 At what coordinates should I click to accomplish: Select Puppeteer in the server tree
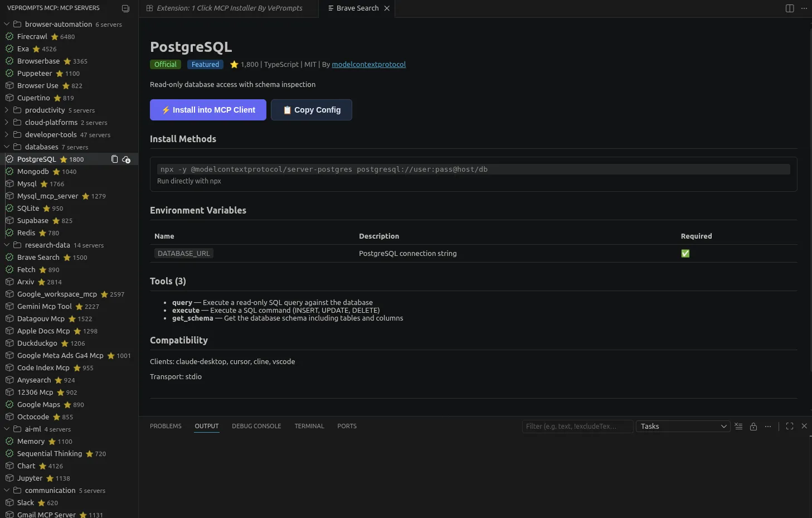(x=69, y=74)
